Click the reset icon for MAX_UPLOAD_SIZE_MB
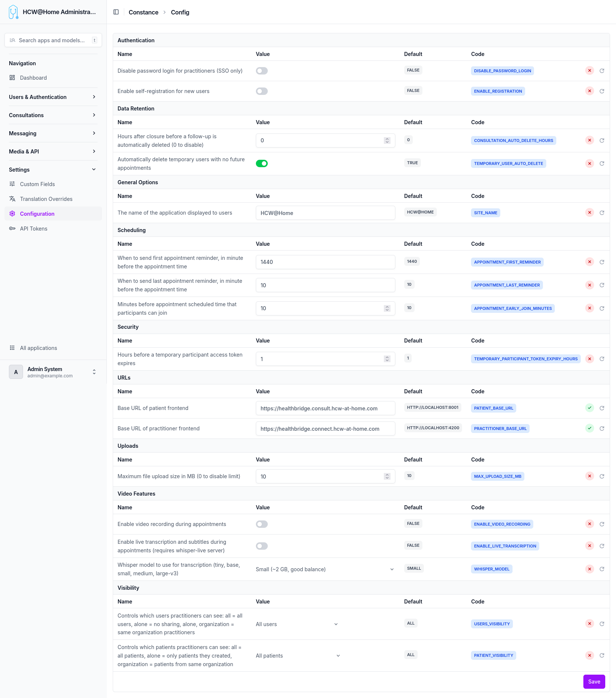This screenshot has width=616, height=698. click(602, 476)
